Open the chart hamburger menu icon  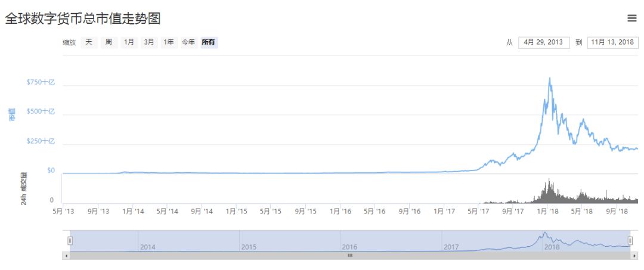tap(631, 18)
